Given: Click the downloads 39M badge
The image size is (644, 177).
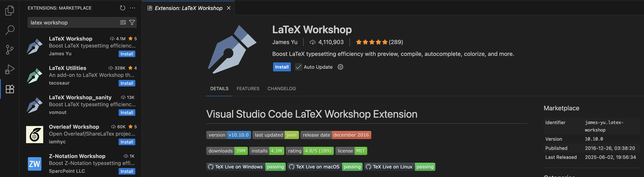Looking at the screenshot, I should coord(227,151).
